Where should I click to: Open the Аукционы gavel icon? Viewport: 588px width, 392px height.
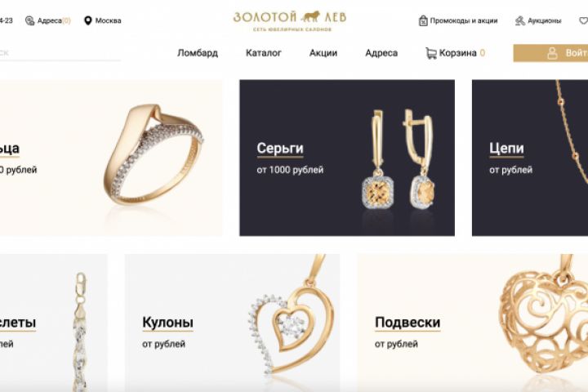tap(519, 20)
